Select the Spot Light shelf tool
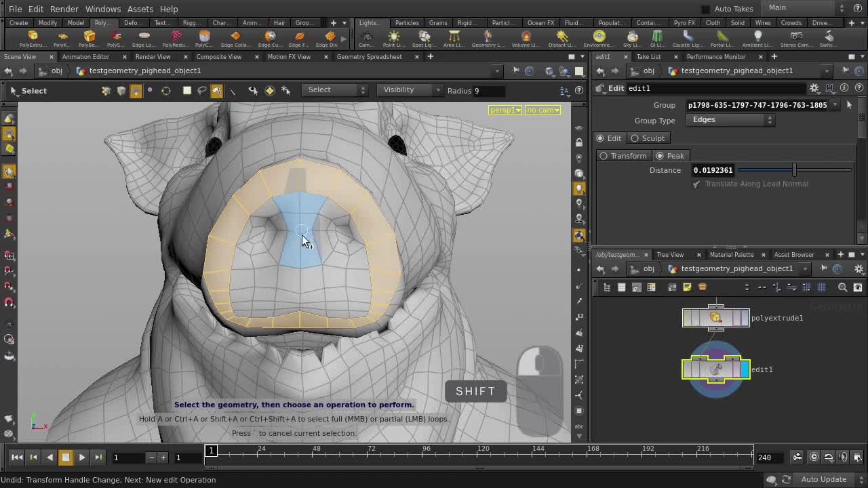The height and width of the screenshot is (488, 868). point(422,39)
